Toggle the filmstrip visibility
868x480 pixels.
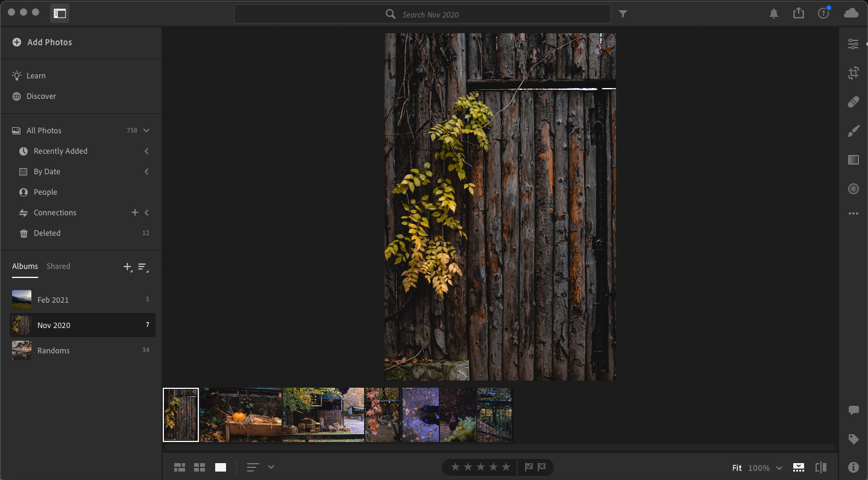[x=799, y=467]
